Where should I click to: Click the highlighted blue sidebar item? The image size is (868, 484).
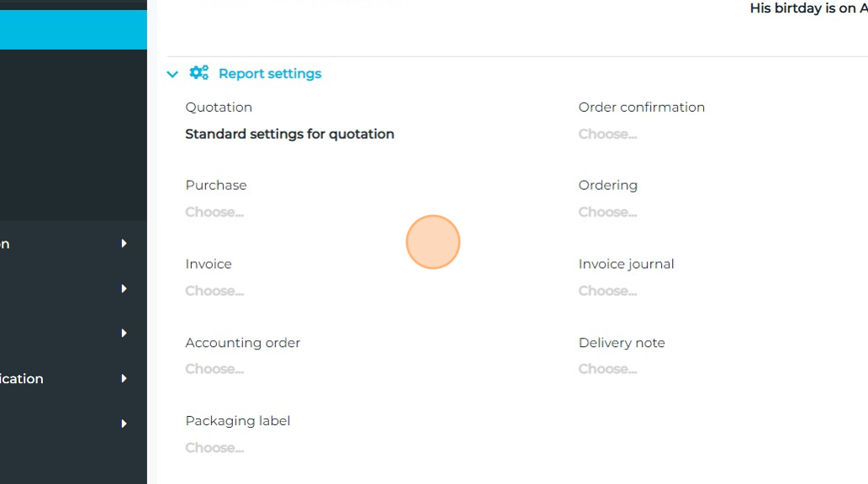73,30
